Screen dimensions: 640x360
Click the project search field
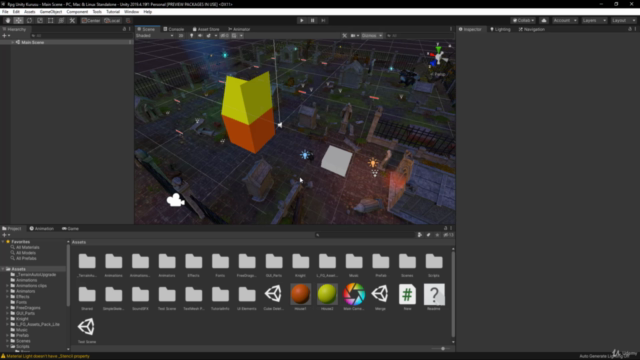(x=365, y=235)
